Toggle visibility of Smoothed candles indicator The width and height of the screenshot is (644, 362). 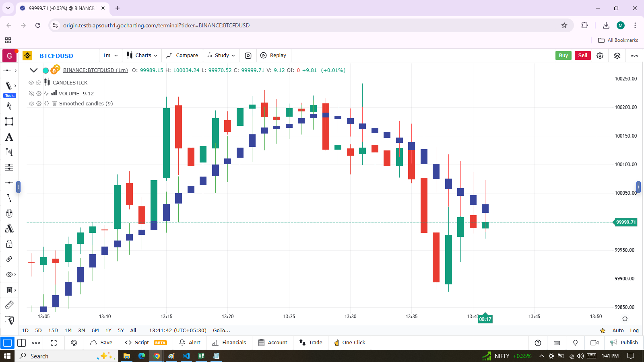[31, 103]
